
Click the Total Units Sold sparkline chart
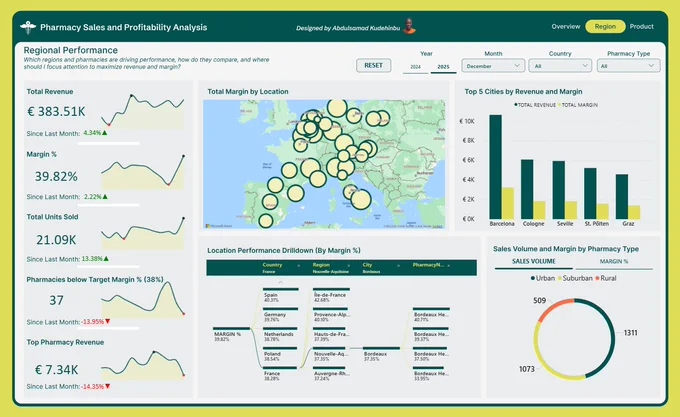(143, 234)
